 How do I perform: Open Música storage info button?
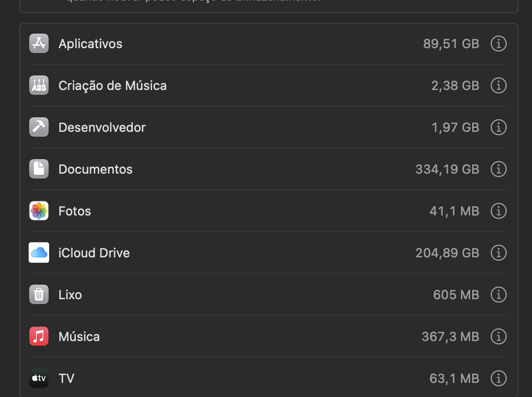point(498,337)
